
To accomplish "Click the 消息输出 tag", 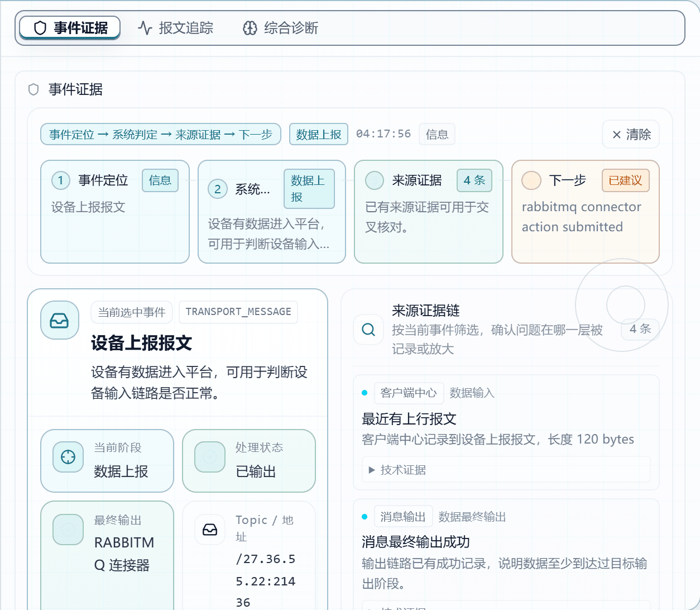I will pyautogui.click(x=403, y=517).
